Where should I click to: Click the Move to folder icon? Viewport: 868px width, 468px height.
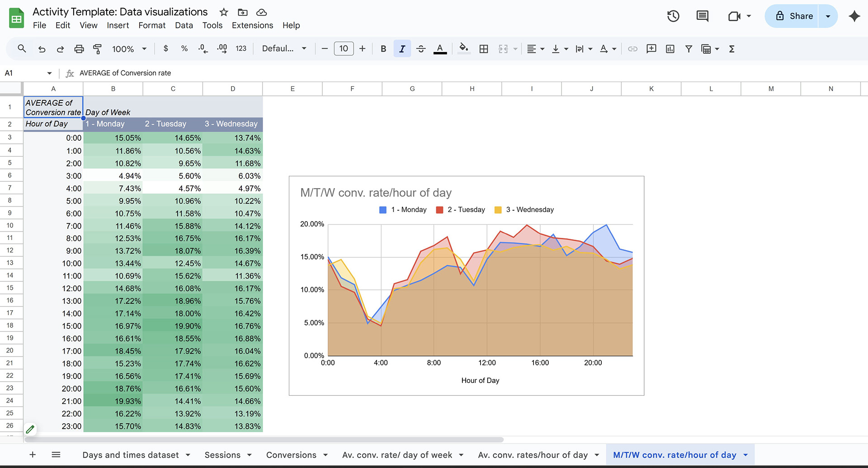coord(243,12)
